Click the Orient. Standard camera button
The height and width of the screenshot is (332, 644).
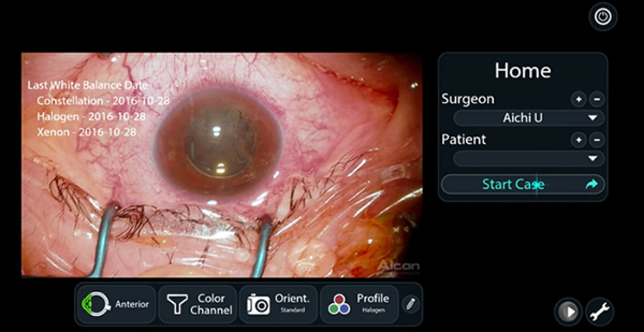(x=278, y=304)
